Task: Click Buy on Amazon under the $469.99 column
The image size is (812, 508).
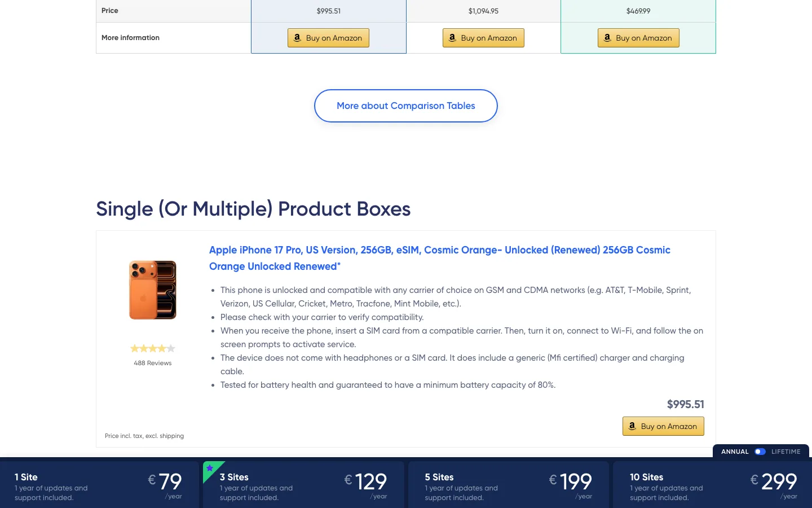Action: tap(638, 38)
